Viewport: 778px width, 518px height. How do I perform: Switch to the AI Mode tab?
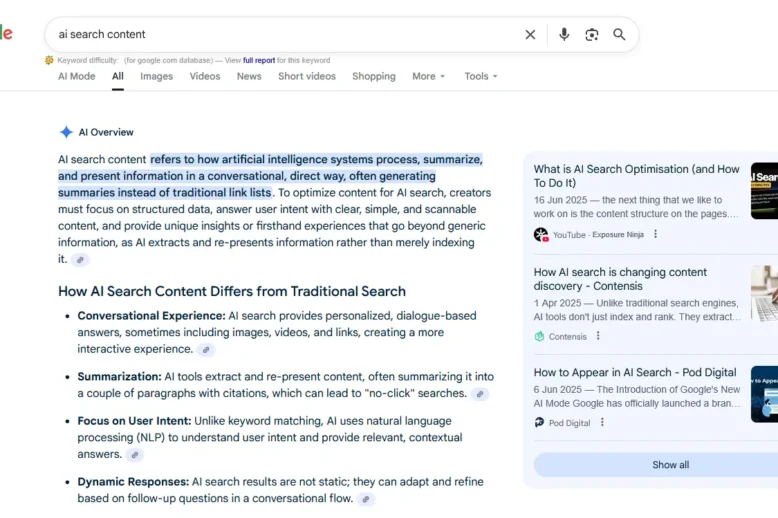coord(76,76)
